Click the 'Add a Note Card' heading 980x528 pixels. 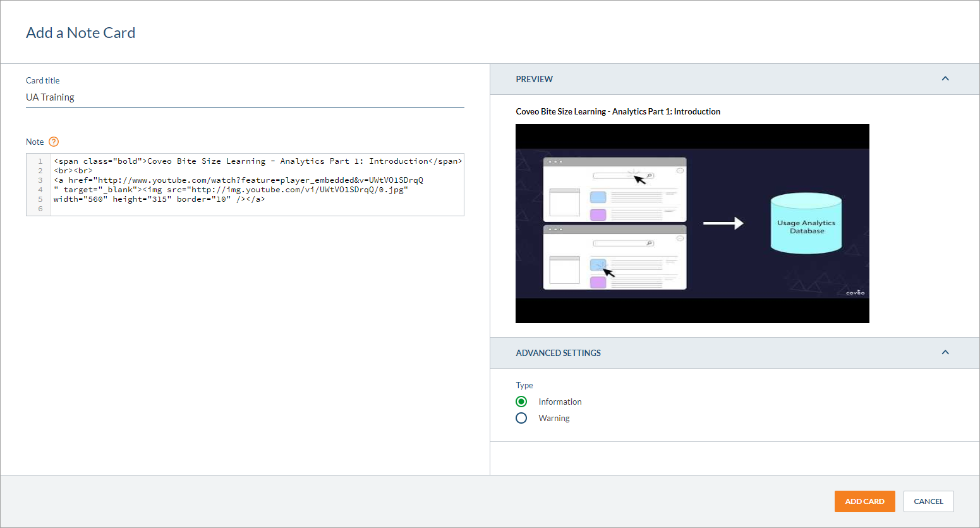(x=80, y=33)
